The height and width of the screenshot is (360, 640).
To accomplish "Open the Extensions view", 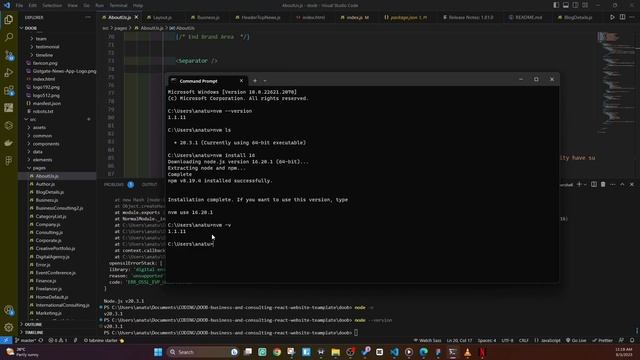I will 9,90.
